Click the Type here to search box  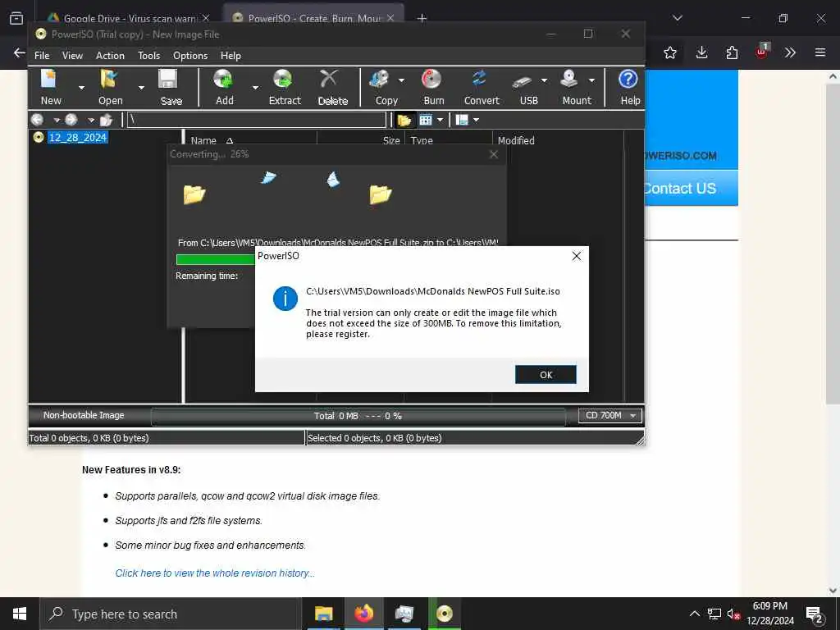click(171, 614)
